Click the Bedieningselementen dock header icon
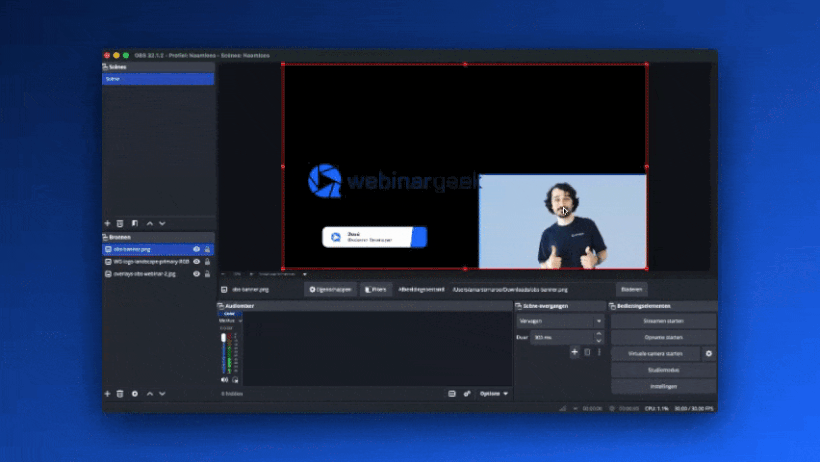The width and height of the screenshot is (820, 462). point(612,306)
